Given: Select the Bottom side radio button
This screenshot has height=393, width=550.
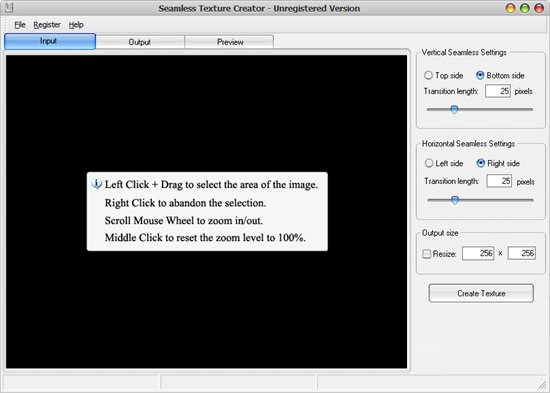Looking at the screenshot, I should click(x=480, y=75).
